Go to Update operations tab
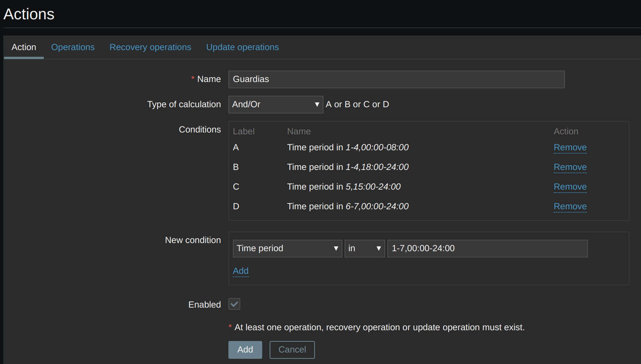641x364 pixels. point(242,47)
